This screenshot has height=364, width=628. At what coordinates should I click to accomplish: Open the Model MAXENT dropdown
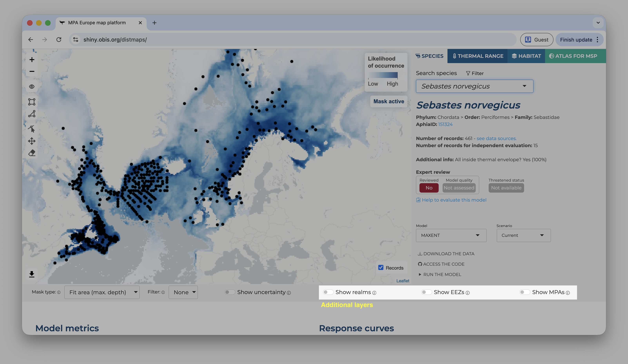[x=451, y=235]
